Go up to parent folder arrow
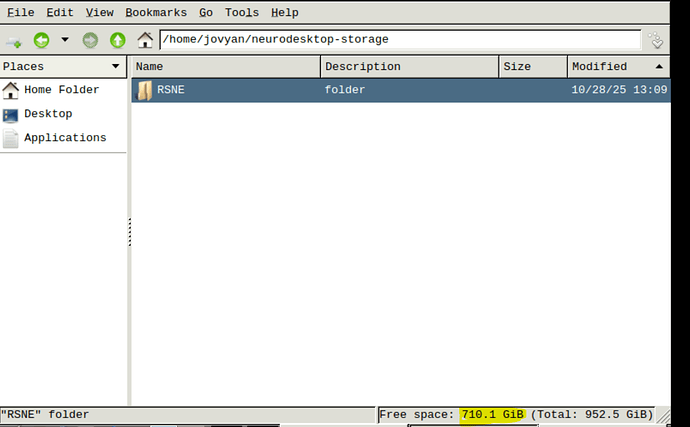 [x=117, y=40]
